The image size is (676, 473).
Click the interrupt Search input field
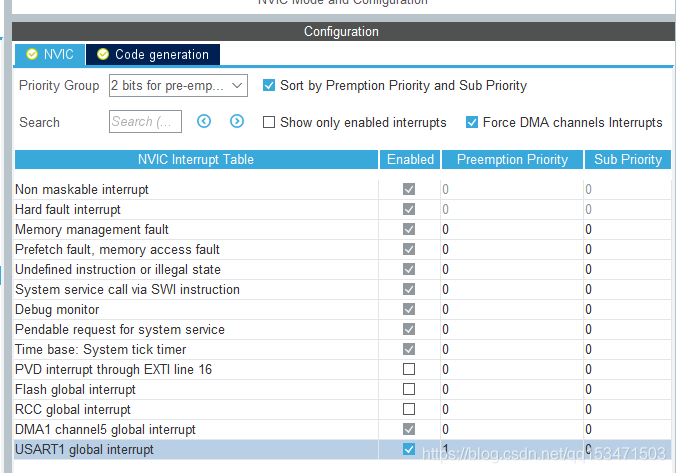(145, 122)
